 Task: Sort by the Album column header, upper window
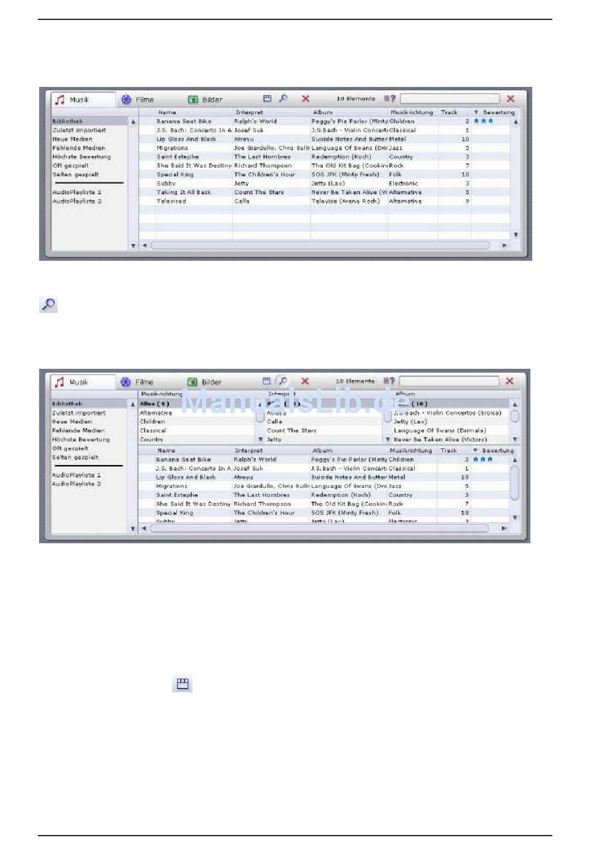pyautogui.click(x=323, y=112)
